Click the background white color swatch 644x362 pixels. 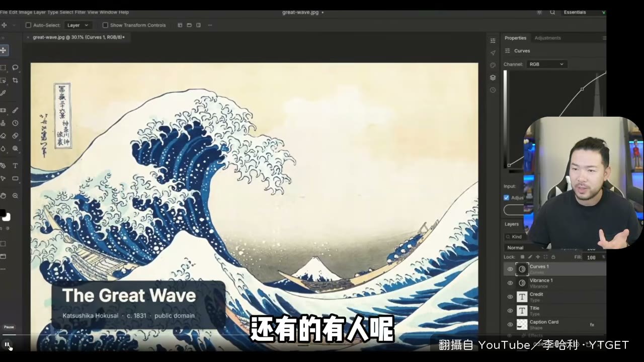click(7, 217)
